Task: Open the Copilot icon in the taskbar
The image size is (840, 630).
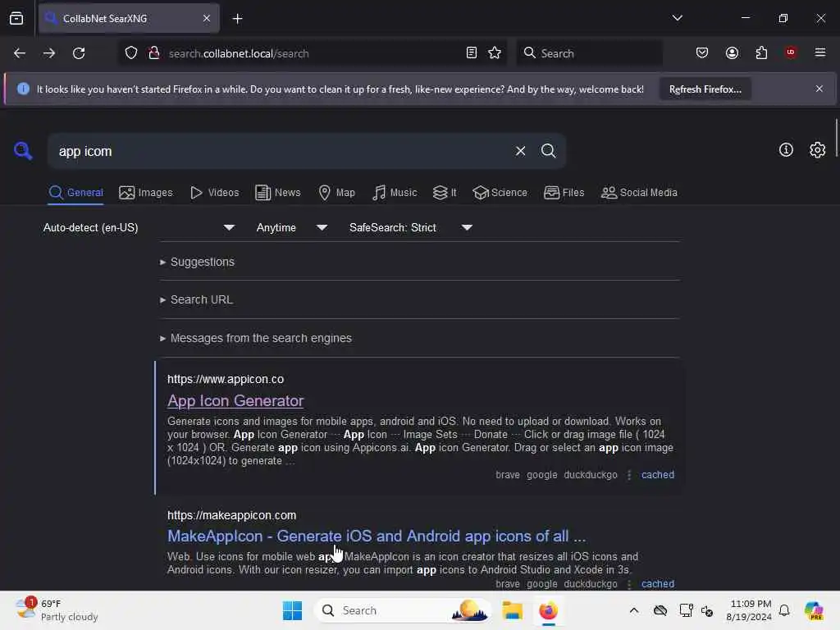Action: point(813,610)
